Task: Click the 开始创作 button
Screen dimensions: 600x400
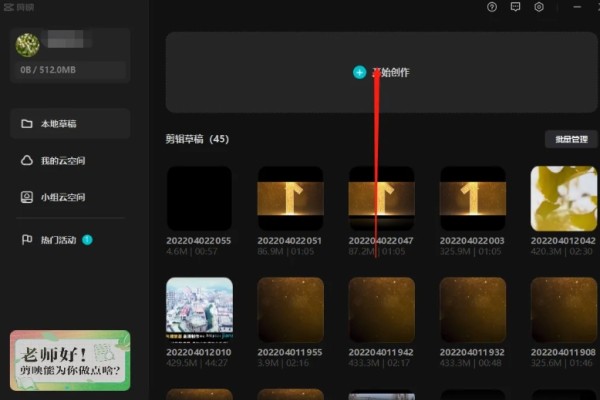Action: [x=381, y=72]
